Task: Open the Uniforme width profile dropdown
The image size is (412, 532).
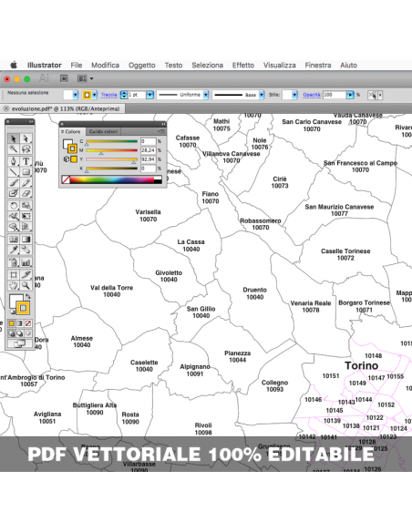Action: (206, 95)
